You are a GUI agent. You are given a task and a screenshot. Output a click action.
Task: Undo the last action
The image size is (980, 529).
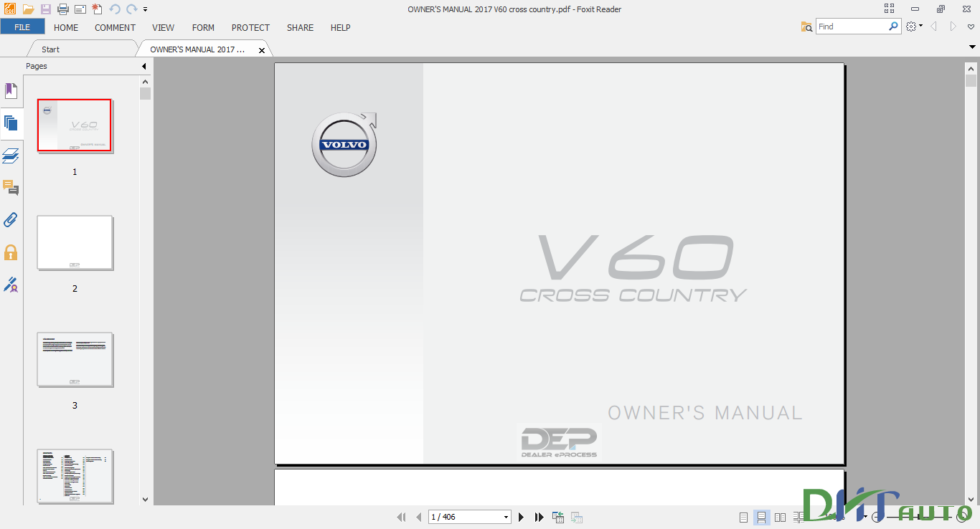115,9
